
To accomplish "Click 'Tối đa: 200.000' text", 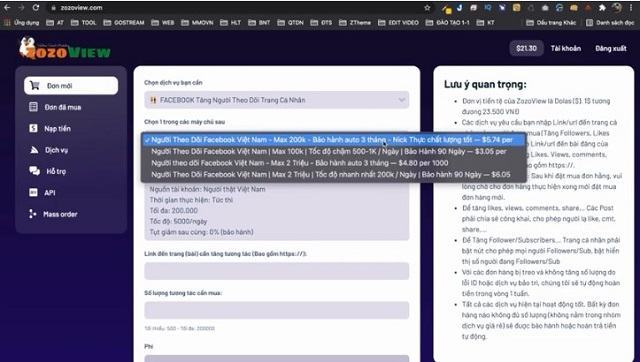I will pyautogui.click(x=173, y=211).
